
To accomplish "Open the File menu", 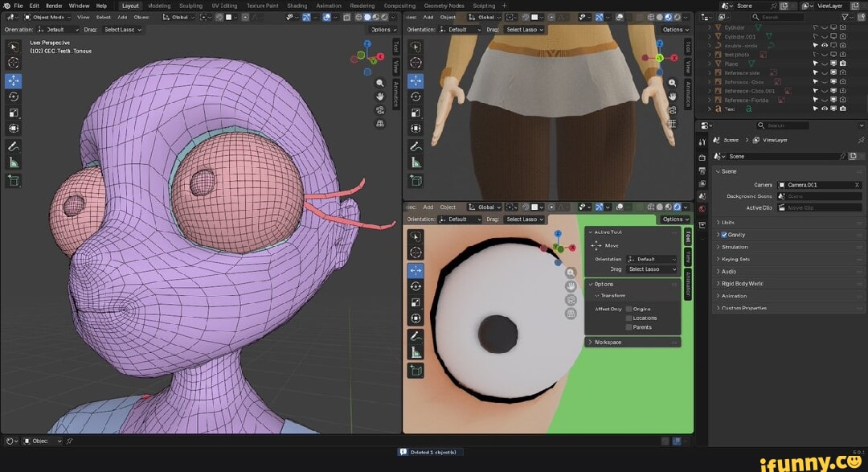I will pyautogui.click(x=18, y=6).
